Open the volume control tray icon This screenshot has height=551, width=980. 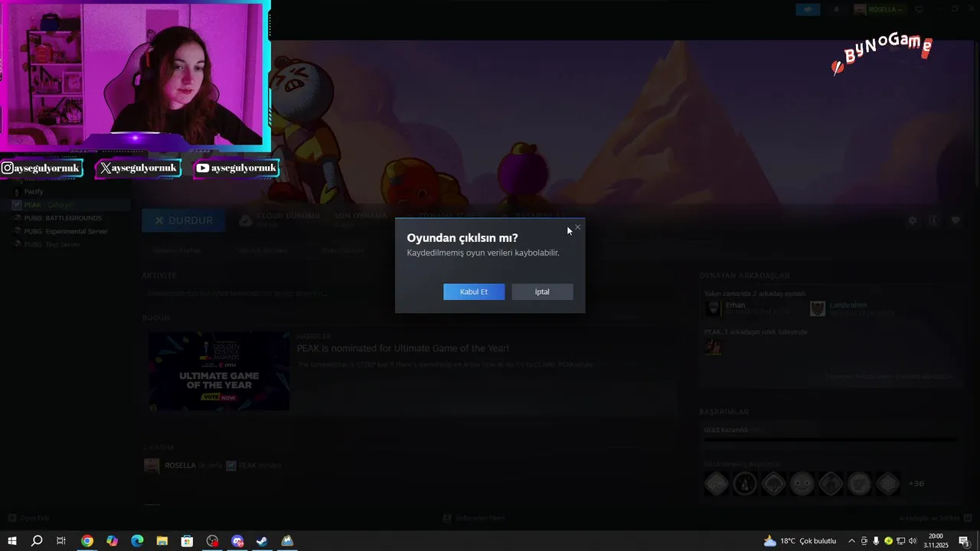[x=913, y=541]
